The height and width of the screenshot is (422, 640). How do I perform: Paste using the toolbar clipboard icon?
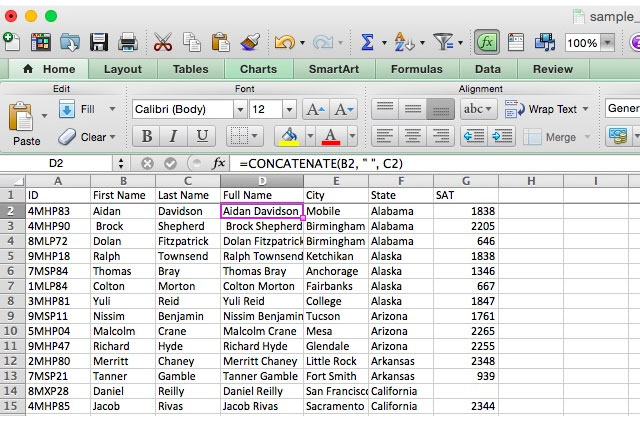[220, 42]
